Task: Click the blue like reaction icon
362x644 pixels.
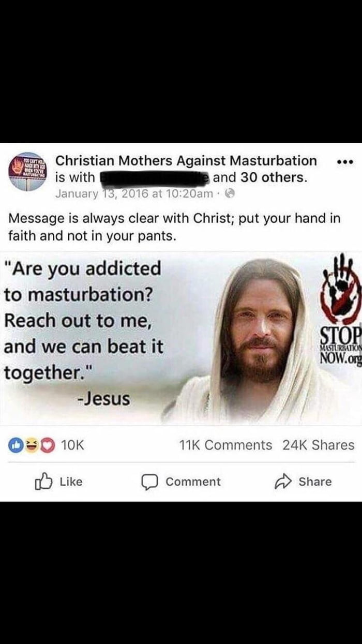Action: point(17,445)
